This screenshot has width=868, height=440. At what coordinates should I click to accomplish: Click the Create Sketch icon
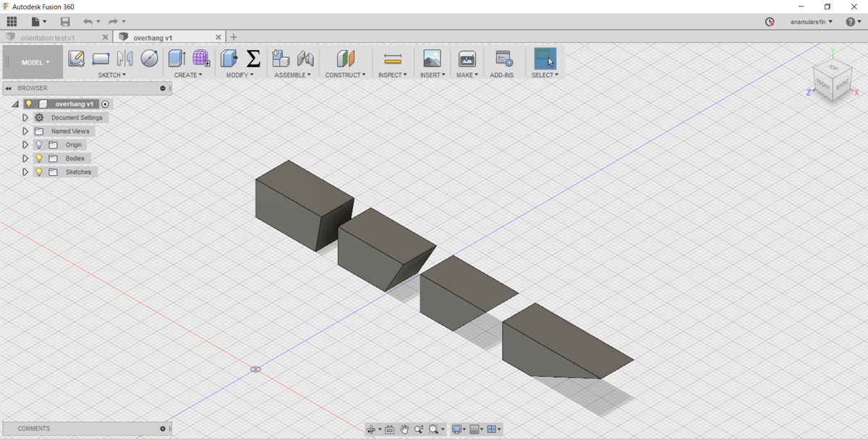(76, 59)
